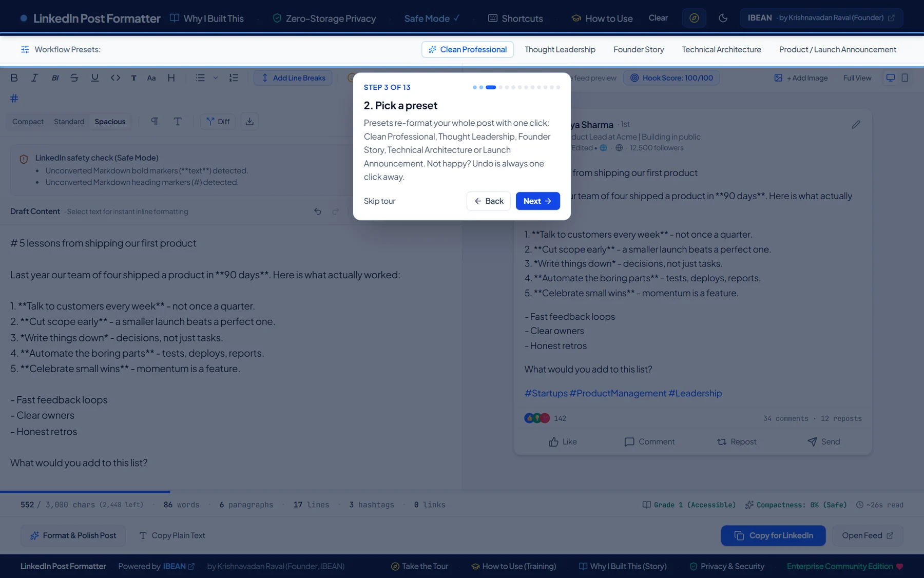Select Standard spacing option
Screen dimensions: 924x578
(69, 122)
